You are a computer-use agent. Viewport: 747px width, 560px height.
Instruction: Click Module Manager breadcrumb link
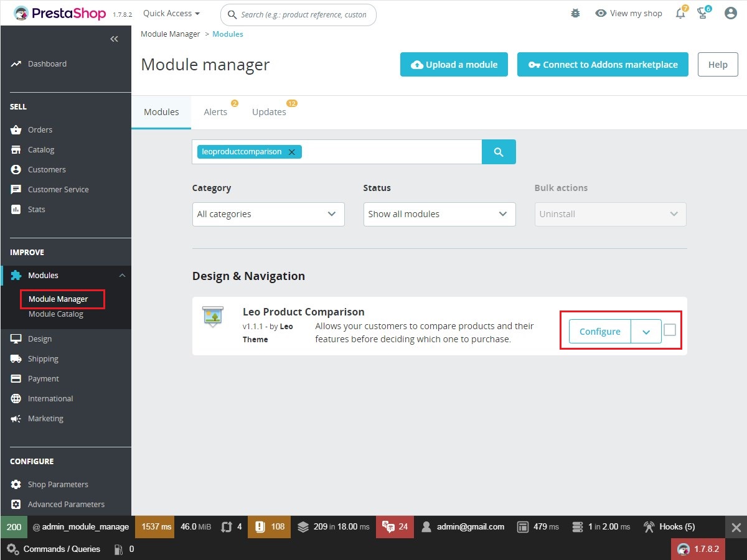[171, 34]
